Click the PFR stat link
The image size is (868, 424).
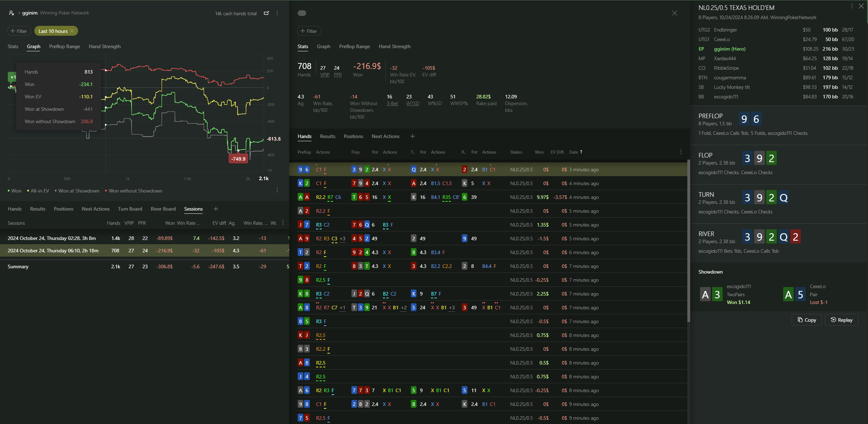[338, 75]
